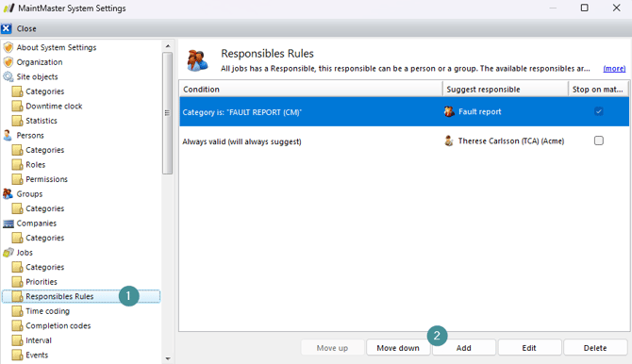The image size is (632, 364).
Task: Open Permissions under Persons
Action: [x=46, y=179]
